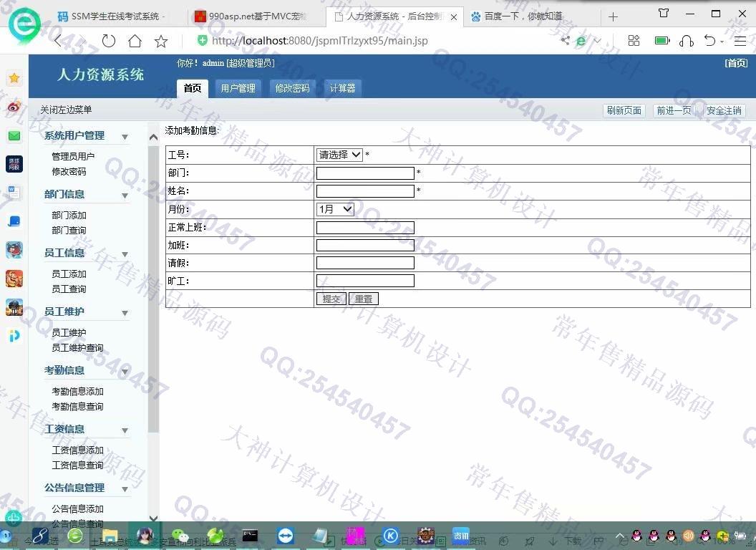756x550 pixels.
Task: Click 关闭左边菜单 link
Action: click(x=66, y=110)
